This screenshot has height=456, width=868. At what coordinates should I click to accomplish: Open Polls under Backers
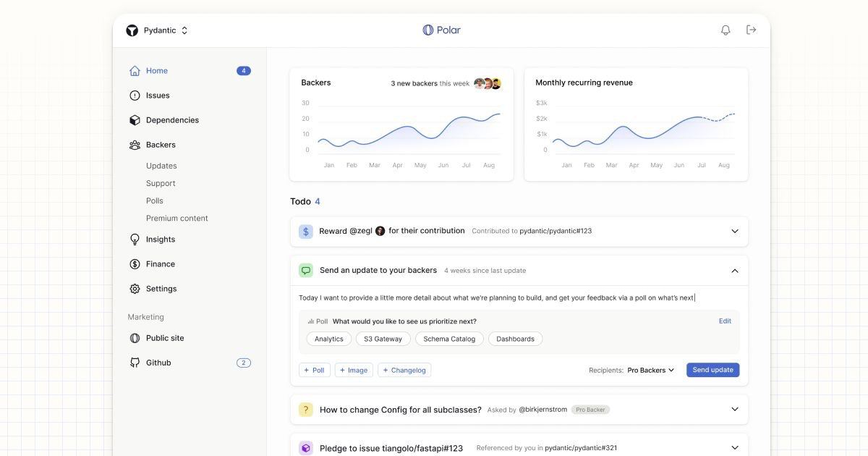(155, 200)
